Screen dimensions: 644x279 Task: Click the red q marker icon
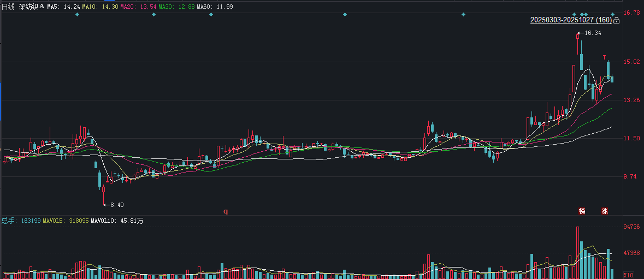(x=225, y=211)
